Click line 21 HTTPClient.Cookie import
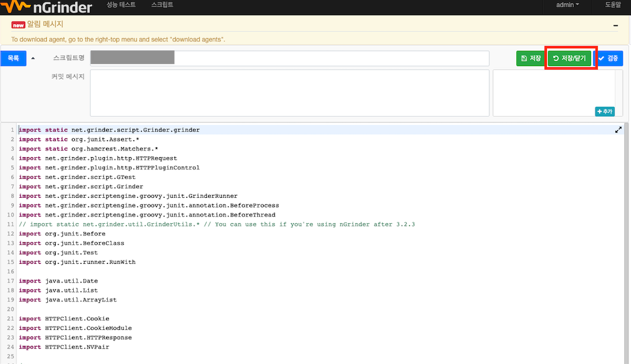 click(64, 318)
